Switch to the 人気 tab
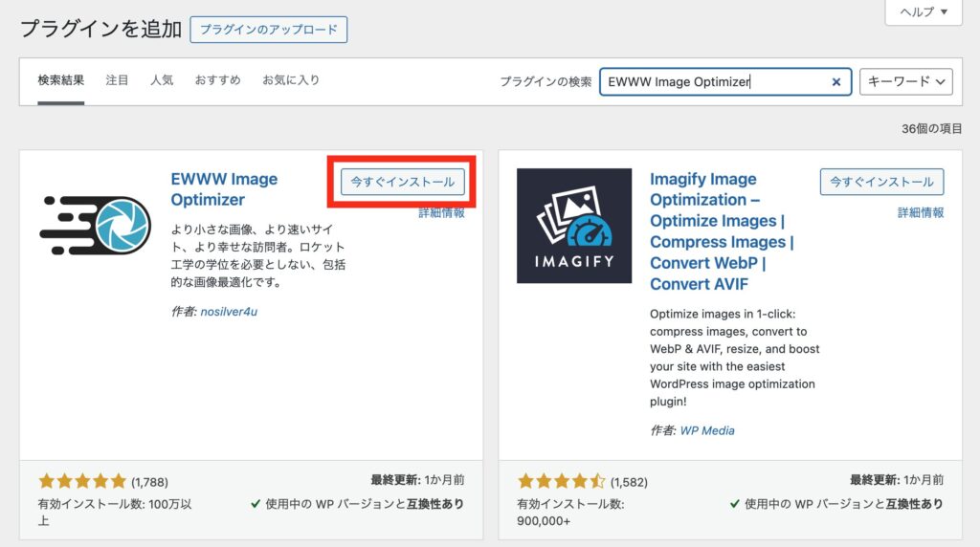Screen dimensions: 980x547 coord(161,80)
